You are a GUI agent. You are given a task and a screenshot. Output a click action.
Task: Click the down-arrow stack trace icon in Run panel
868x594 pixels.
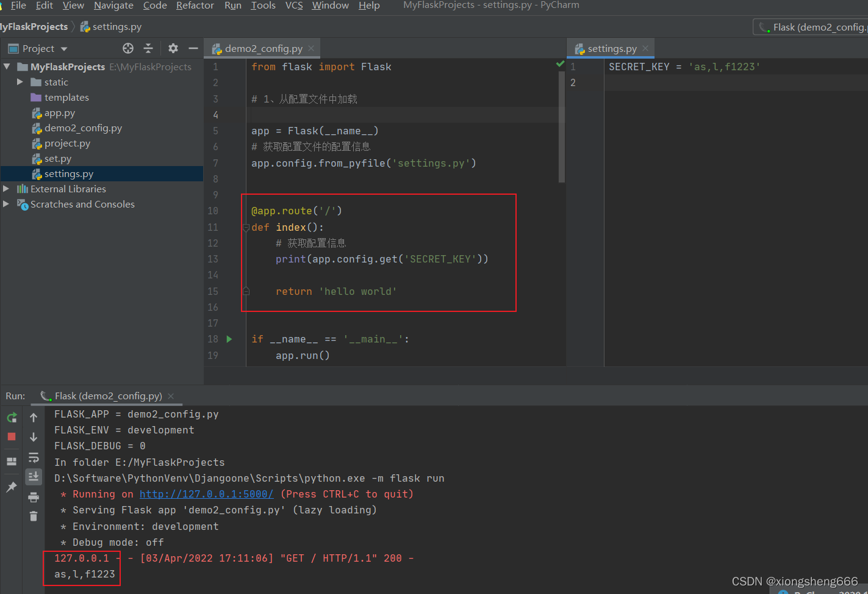(x=34, y=437)
